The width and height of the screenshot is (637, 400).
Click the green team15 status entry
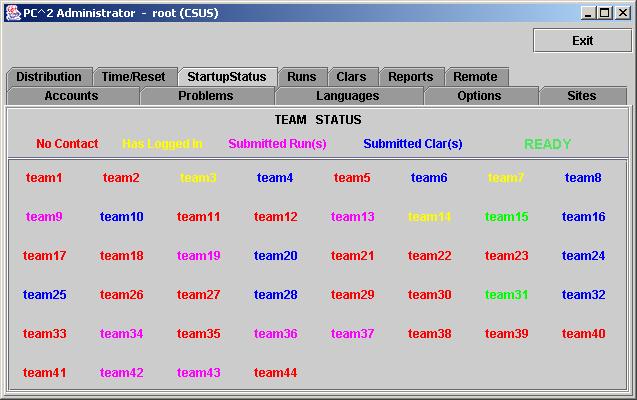pos(506,217)
